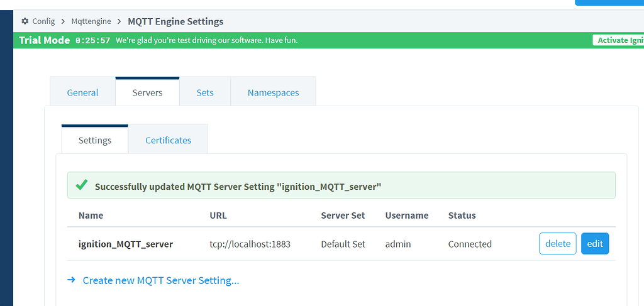Click the chevron between Config and Mqttengine
Image resolution: width=644 pixels, height=306 pixels.
64,21
